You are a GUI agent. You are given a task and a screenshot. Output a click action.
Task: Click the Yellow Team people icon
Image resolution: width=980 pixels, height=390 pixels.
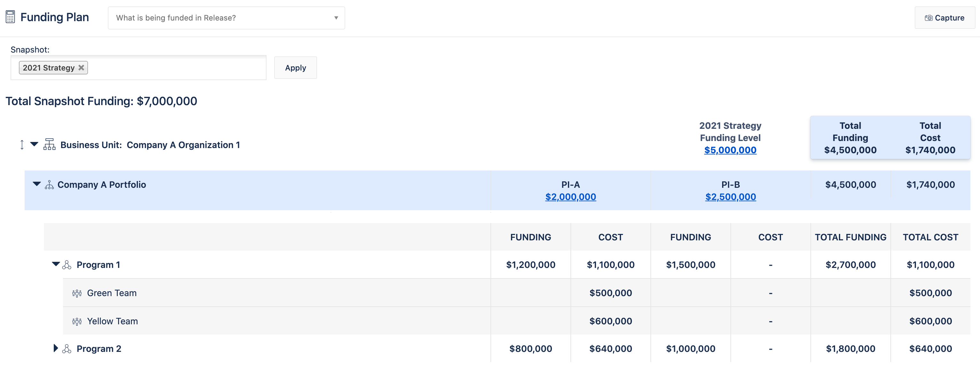click(77, 321)
